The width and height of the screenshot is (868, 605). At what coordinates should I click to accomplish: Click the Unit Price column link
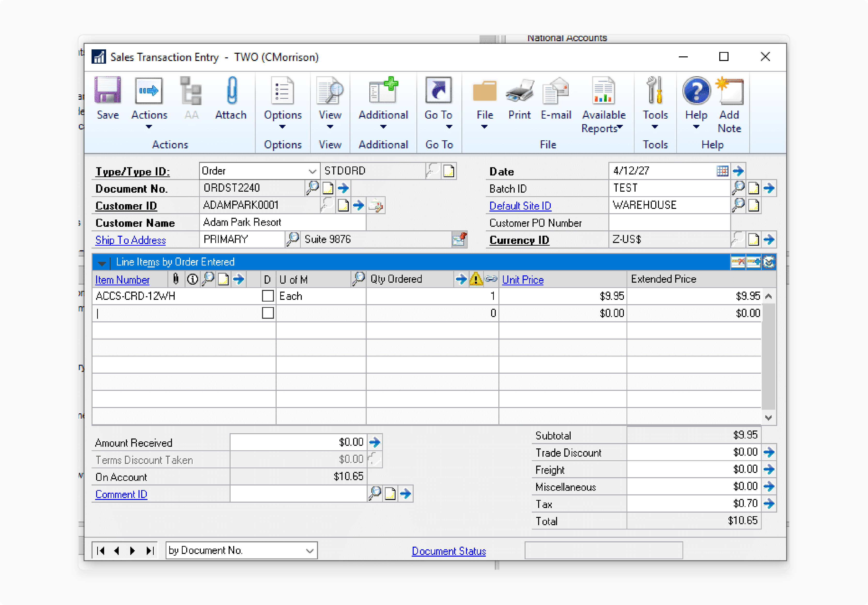(x=523, y=280)
